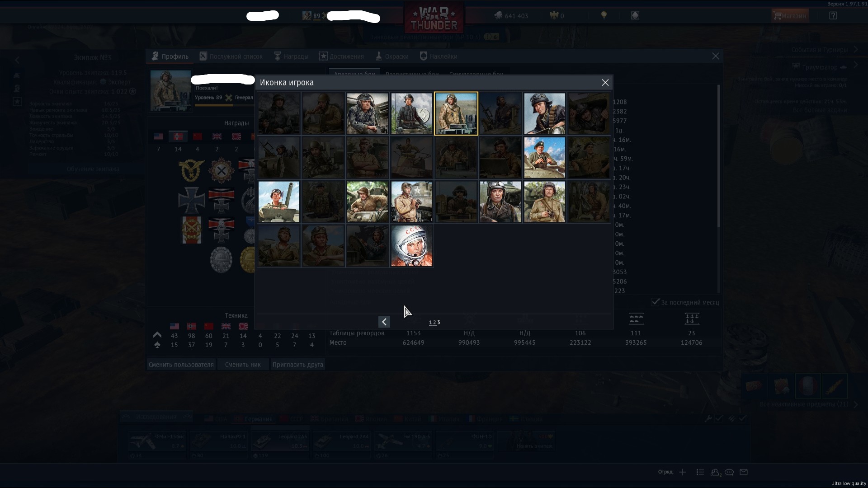Screen dimensions: 868x488
Task: Go back with crew panel left arrow
Action: click(17, 60)
